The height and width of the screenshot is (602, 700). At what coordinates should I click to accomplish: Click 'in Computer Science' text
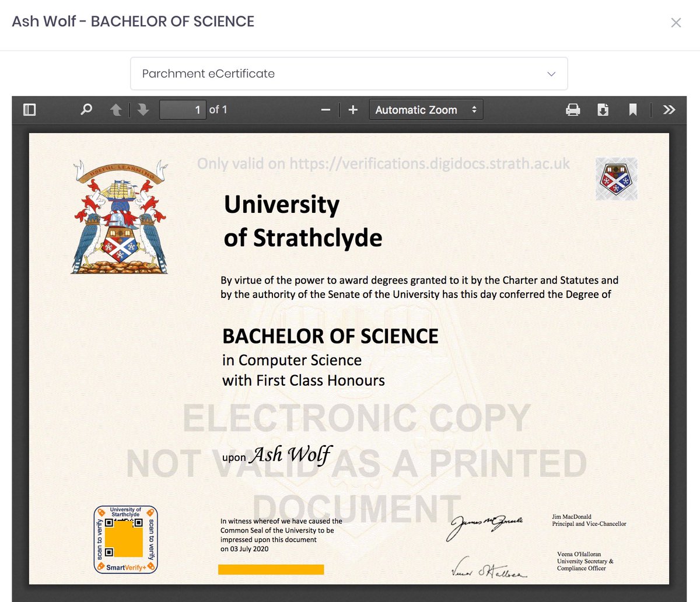coord(292,360)
